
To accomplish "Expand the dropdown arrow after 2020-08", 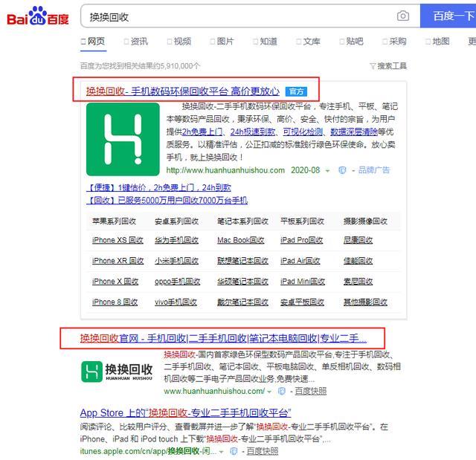I will [x=327, y=171].
